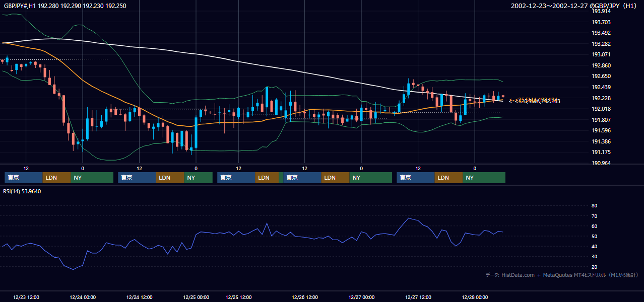Select the 東京 session block for 12/26
The width and height of the screenshot is (644, 302).
click(x=302, y=178)
